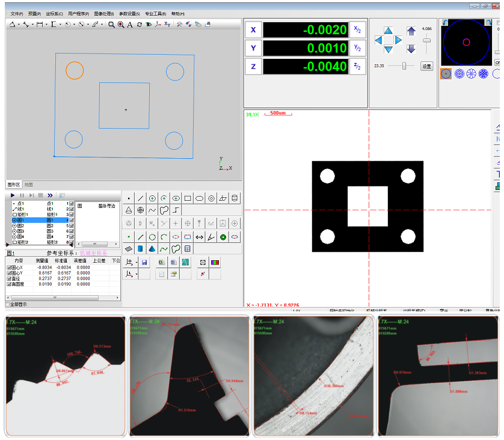The image size is (504, 440).
Task: Zero the X axis readout button
Action: click(x=253, y=30)
